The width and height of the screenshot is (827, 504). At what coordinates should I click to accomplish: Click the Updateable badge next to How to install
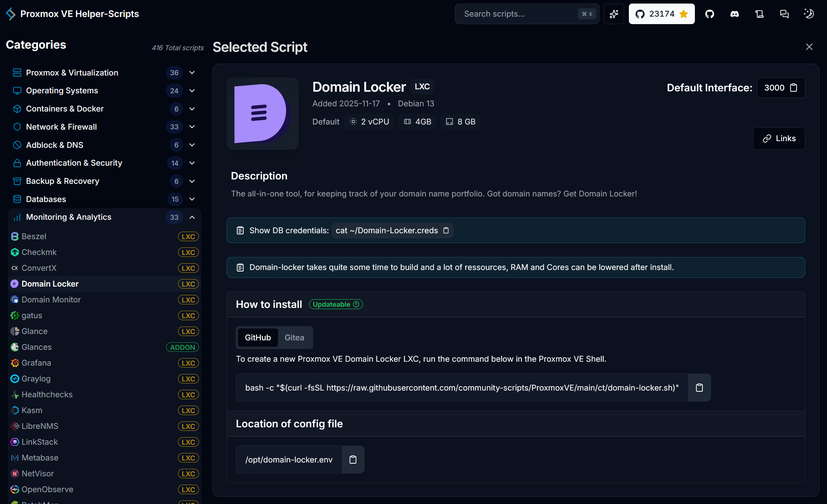click(335, 304)
